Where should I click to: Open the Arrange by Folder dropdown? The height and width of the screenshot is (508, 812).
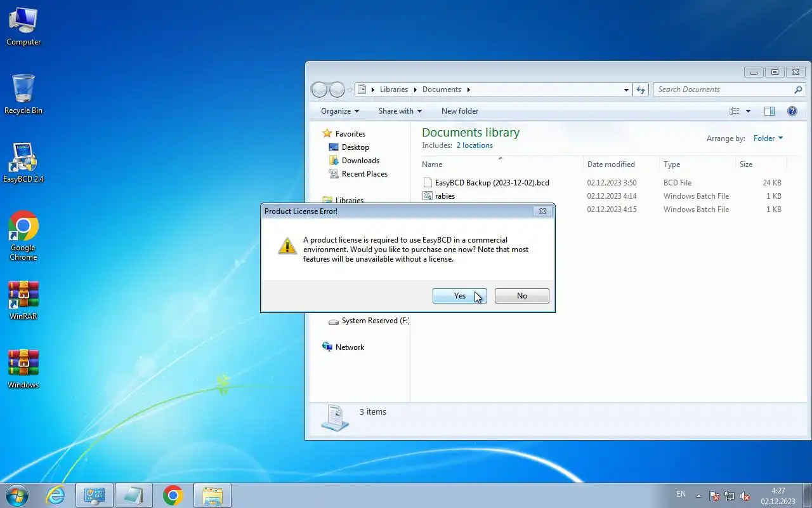[x=768, y=138]
